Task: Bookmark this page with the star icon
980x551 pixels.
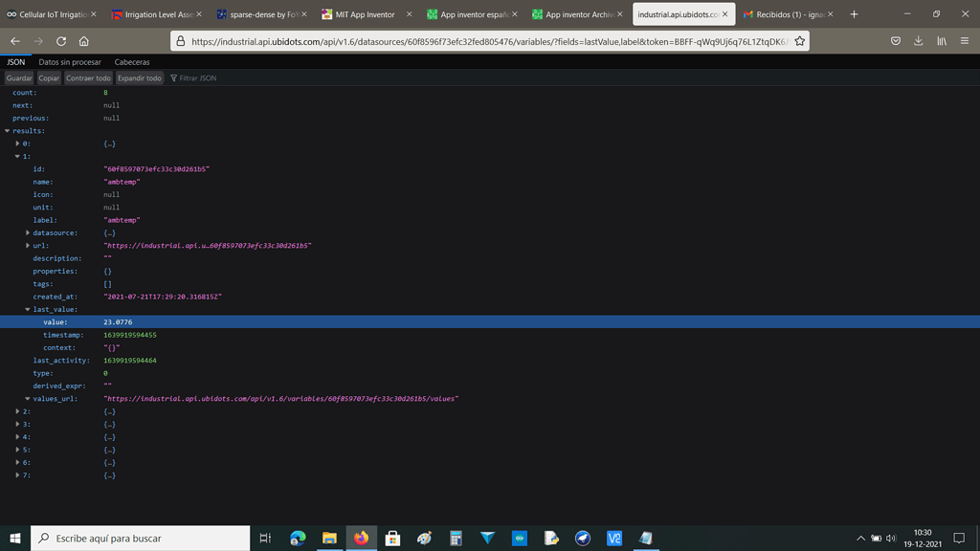Action: pyautogui.click(x=799, y=41)
